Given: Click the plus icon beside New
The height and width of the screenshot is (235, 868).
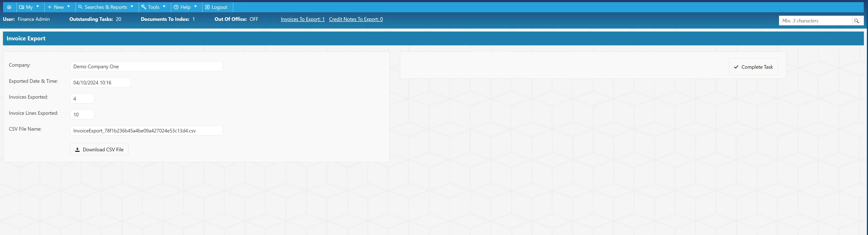Looking at the screenshot, I should pyautogui.click(x=50, y=7).
